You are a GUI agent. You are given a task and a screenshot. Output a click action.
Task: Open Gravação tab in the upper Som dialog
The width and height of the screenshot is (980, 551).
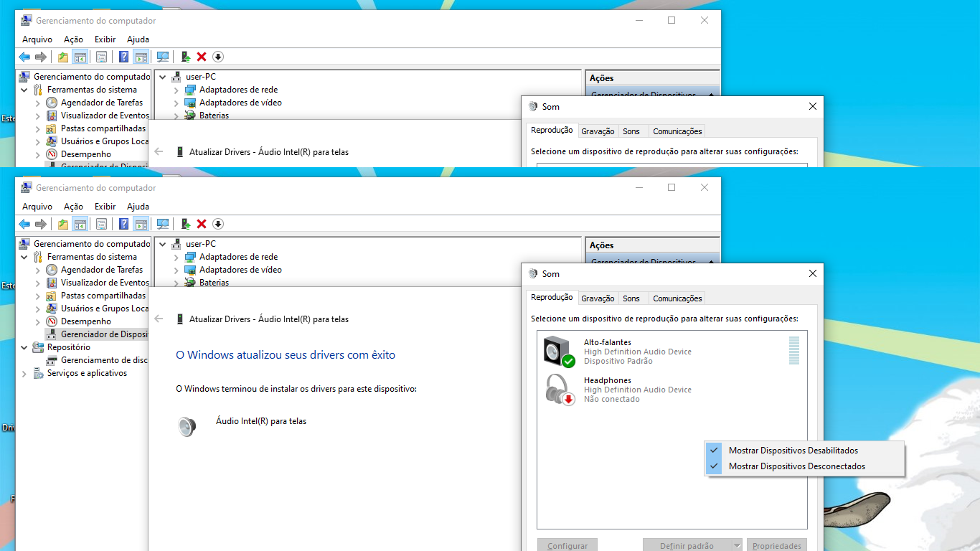click(x=598, y=131)
